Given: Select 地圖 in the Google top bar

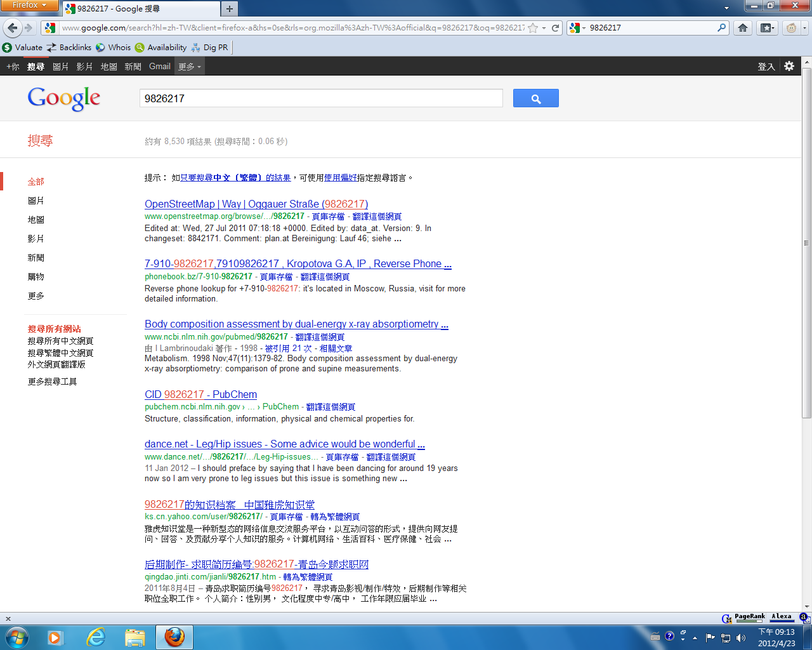Looking at the screenshot, I should click(x=109, y=66).
